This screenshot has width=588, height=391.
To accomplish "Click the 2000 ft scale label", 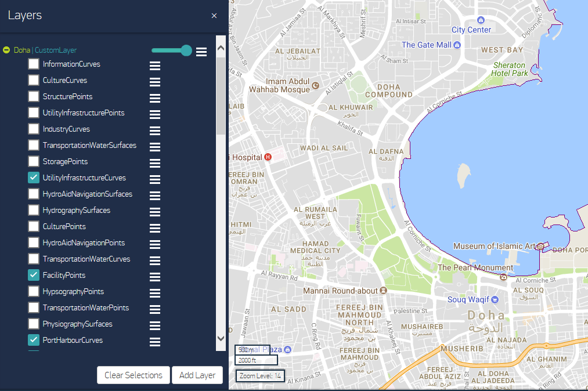I will coord(257,360).
